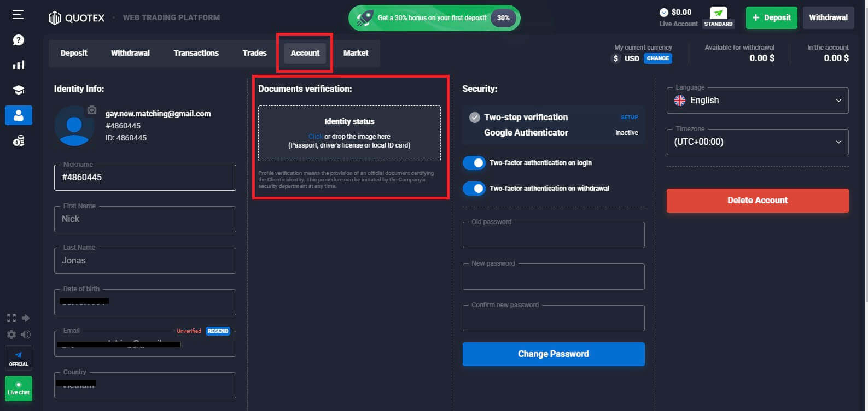Click the coins icon in the sidebar
The height and width of the screenshot is (411, 868).
coord(19,142)
